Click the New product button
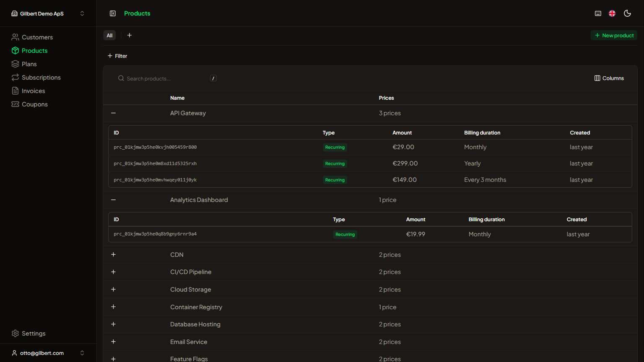This screenshot has height=362, width=644. [614, 36]
